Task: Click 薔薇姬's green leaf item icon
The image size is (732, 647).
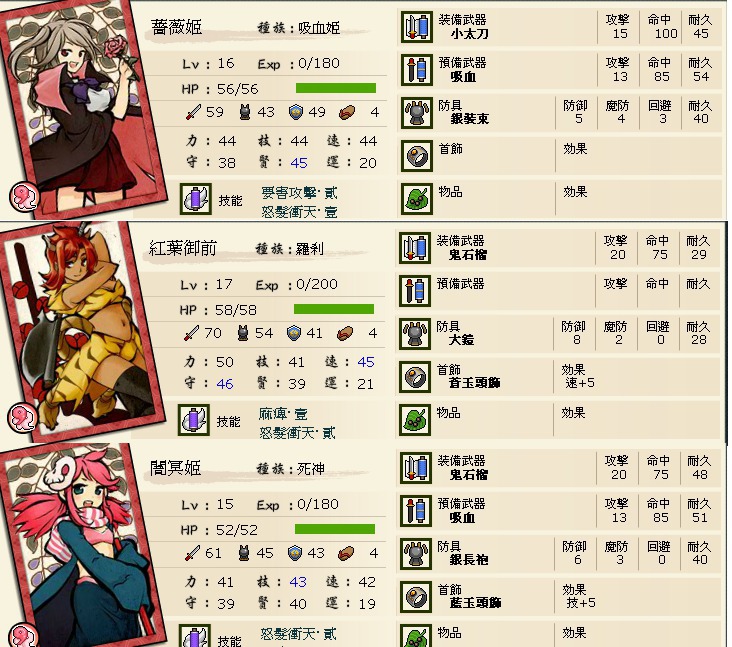Action: 416,199
